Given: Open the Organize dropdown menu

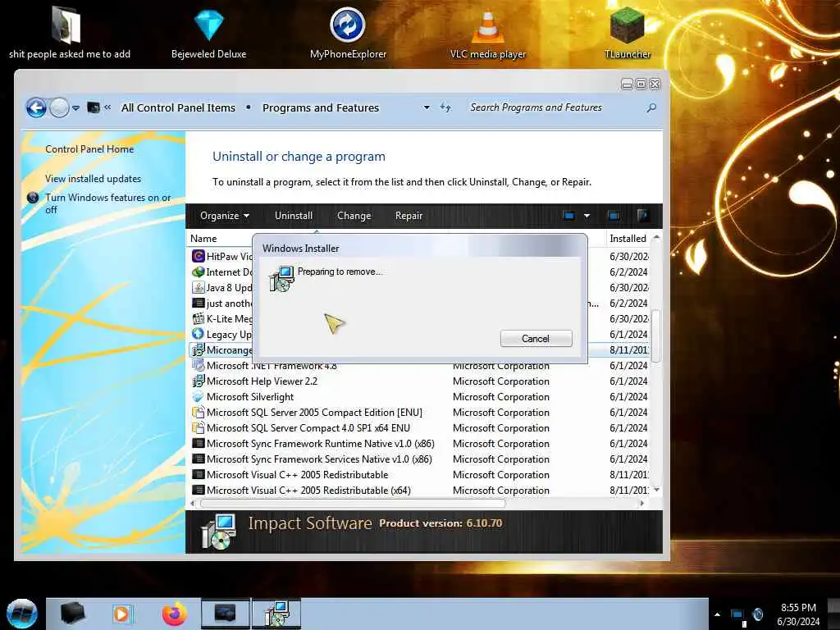Looking at the screenshot, I should point(225,216).
